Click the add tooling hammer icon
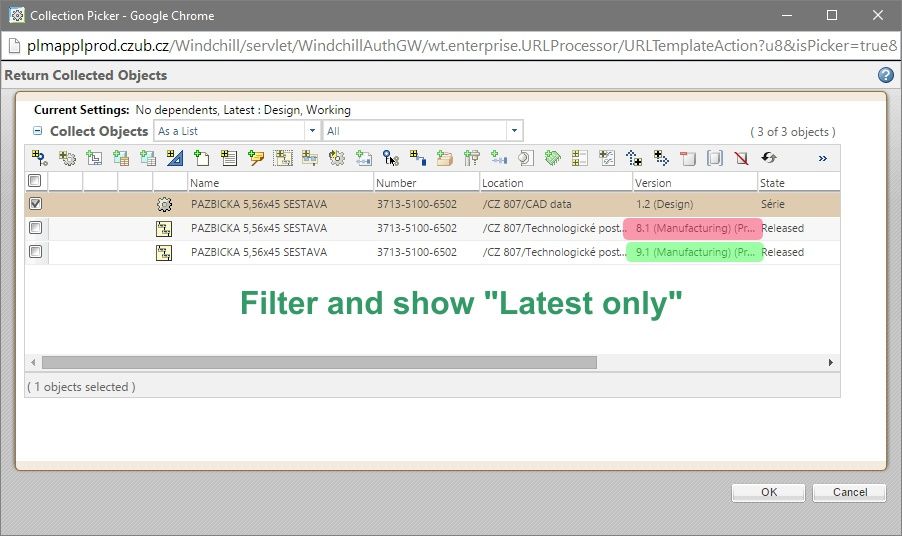The width and height of the screenshot is (902, 536). click(472, 158)
